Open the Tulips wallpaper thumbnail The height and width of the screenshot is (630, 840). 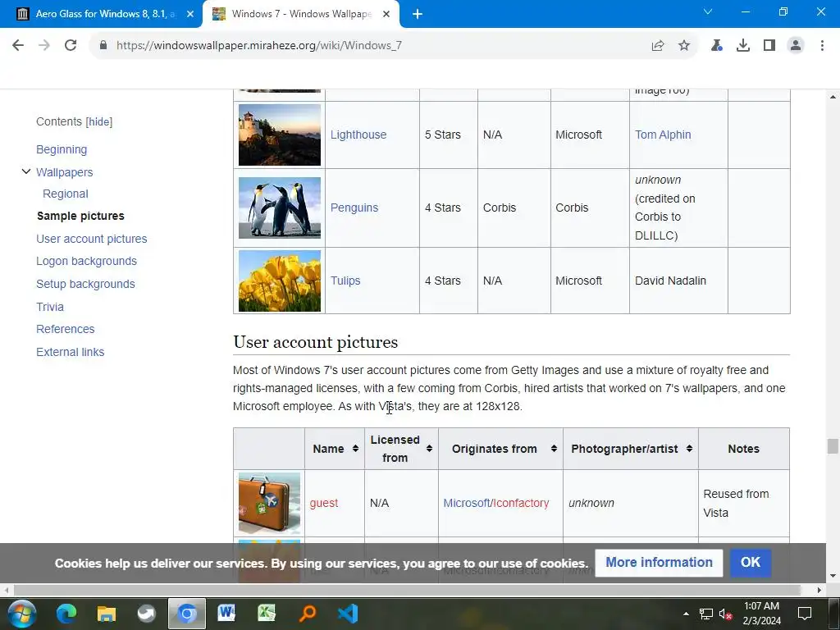point(280,281)
